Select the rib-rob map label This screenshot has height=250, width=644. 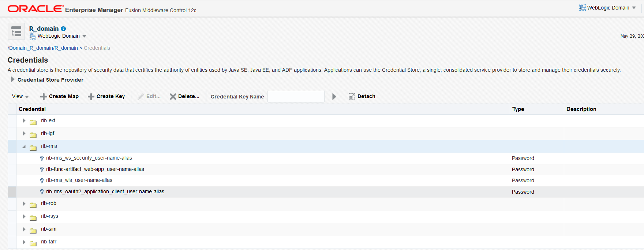coord(49,203)
